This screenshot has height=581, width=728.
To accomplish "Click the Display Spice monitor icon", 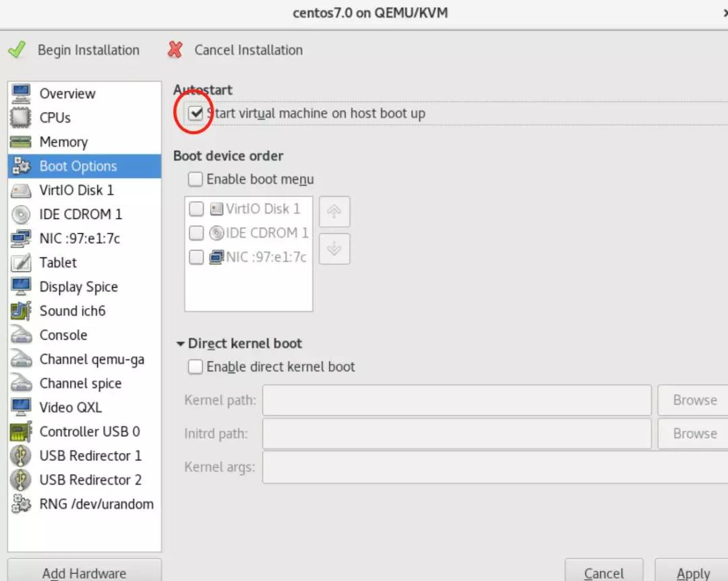I will coord(21,286).
